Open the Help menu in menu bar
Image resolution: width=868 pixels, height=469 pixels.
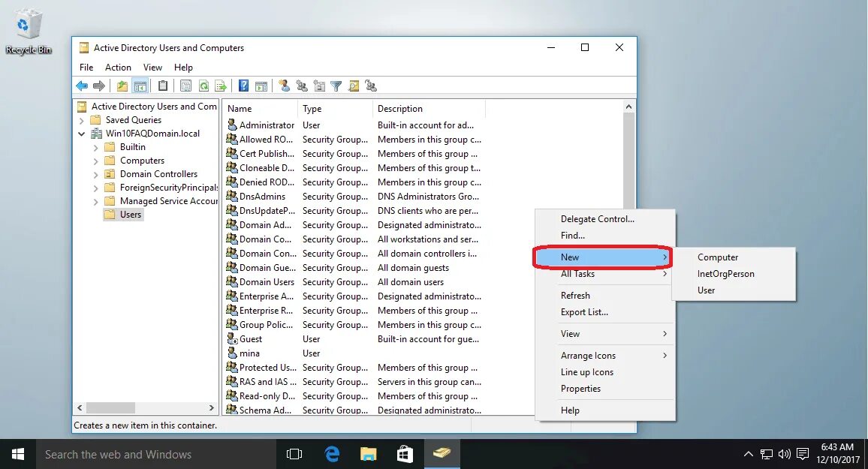(x=183, y=67)
